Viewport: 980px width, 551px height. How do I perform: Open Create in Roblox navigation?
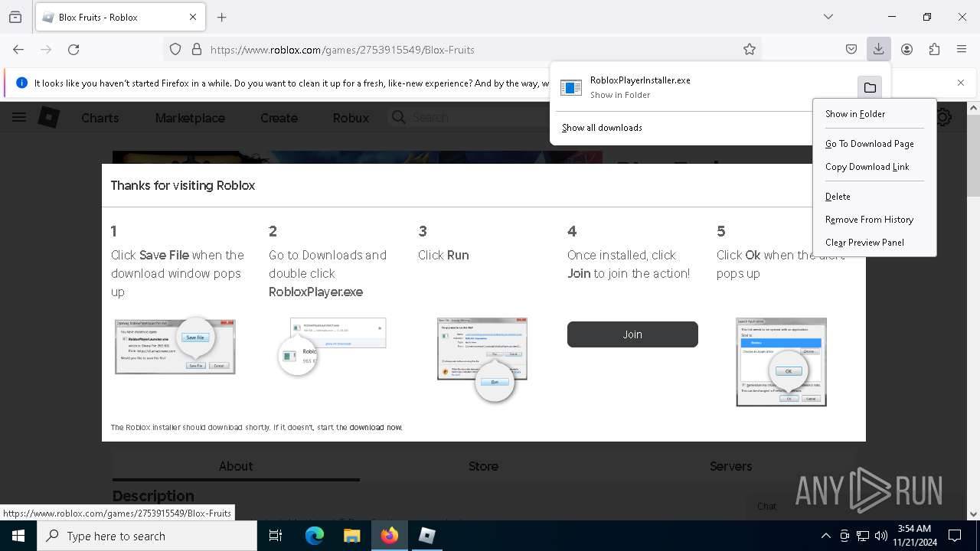point(279,118)
